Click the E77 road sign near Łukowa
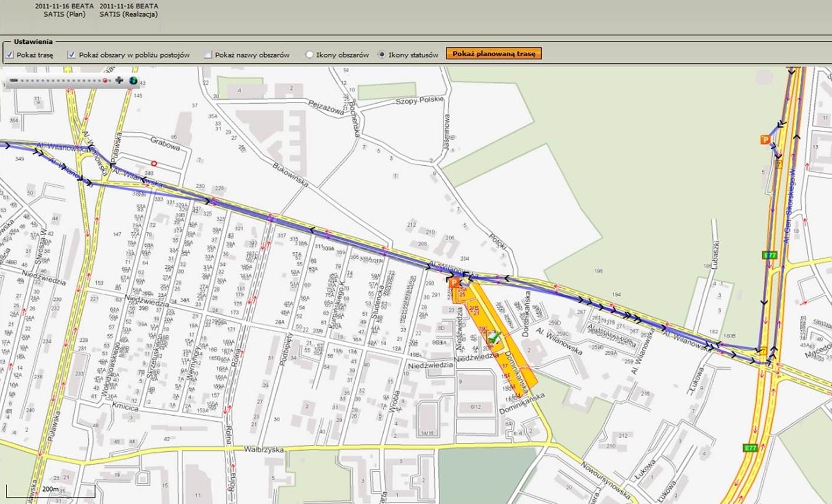Image resolution: width=832 pixels, height=504 pixels. (x=751, y=448)
